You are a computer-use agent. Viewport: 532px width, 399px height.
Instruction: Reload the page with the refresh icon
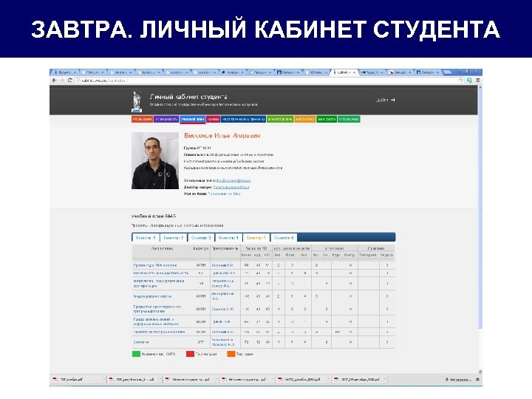coord(70,81)
